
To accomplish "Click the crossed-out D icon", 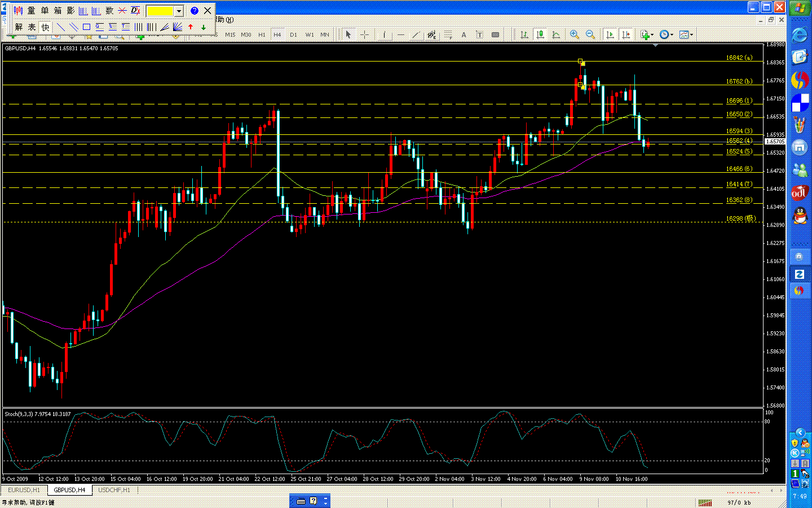I will tap(135, 11).
